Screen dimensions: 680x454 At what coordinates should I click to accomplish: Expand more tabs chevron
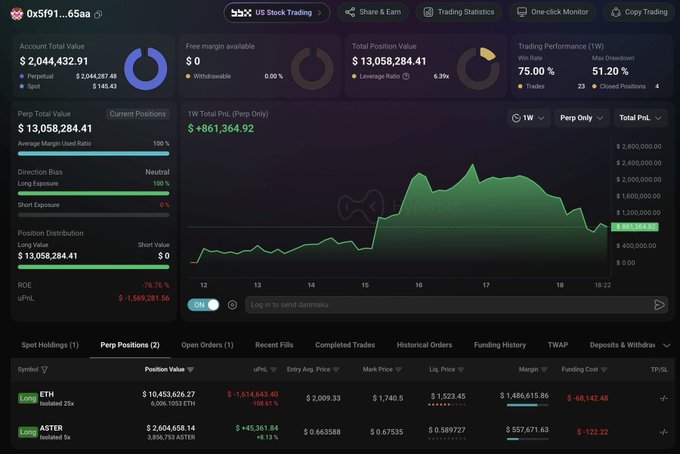pos(667,346)
